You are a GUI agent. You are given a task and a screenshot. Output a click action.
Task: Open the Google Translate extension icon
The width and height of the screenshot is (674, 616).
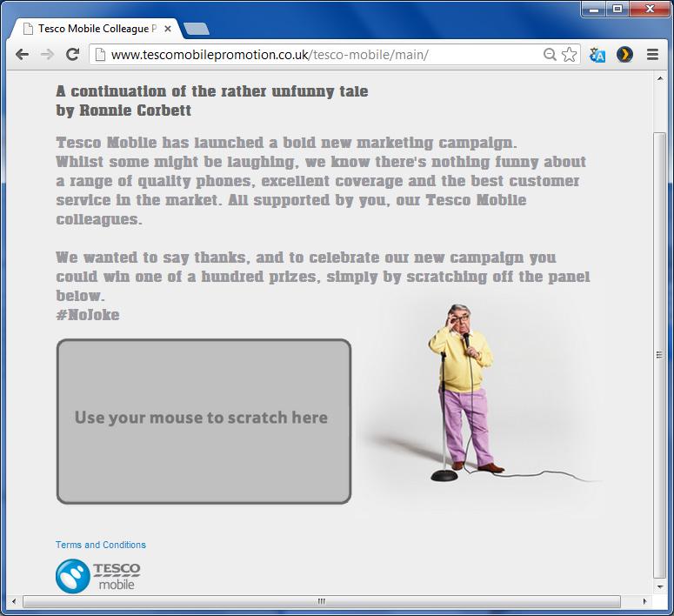(597, 55)
